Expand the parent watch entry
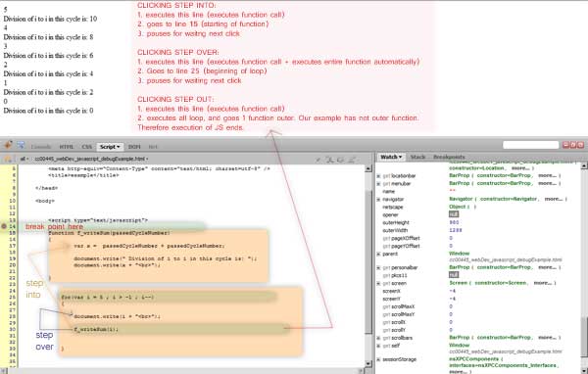This screenshot has width=588, height=374. pyautogui.click(x=378, y=255)
